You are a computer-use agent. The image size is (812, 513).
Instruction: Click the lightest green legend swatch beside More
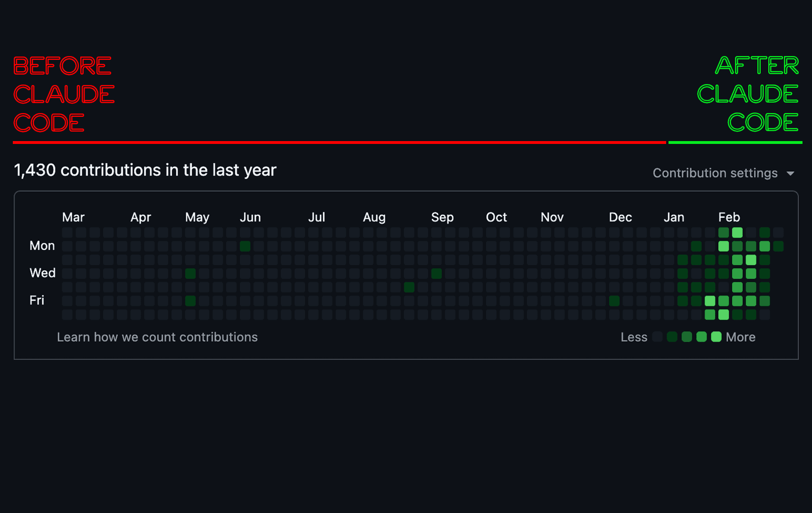tap(716, 337)
